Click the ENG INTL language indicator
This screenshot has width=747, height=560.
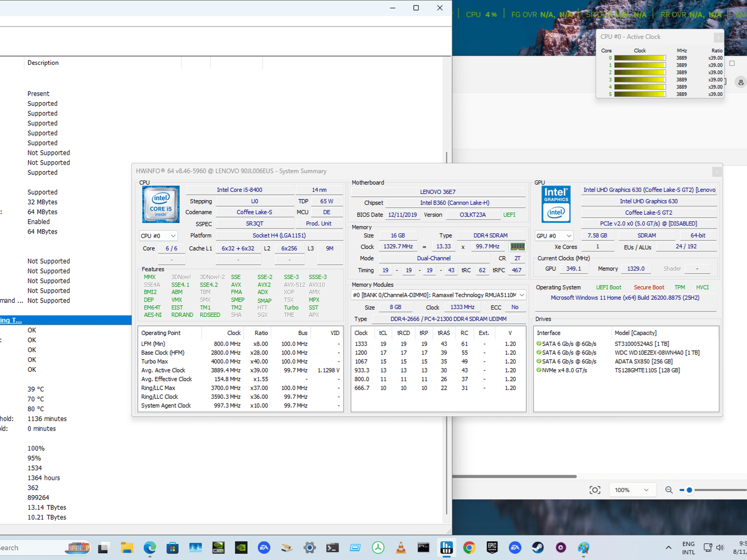688,548
